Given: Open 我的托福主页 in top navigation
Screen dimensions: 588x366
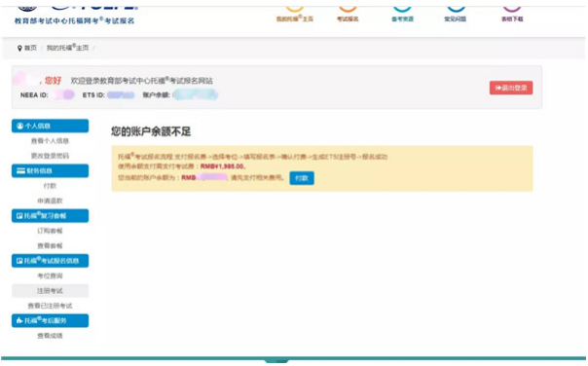Looking at the screenshot, I should point(295,18).
